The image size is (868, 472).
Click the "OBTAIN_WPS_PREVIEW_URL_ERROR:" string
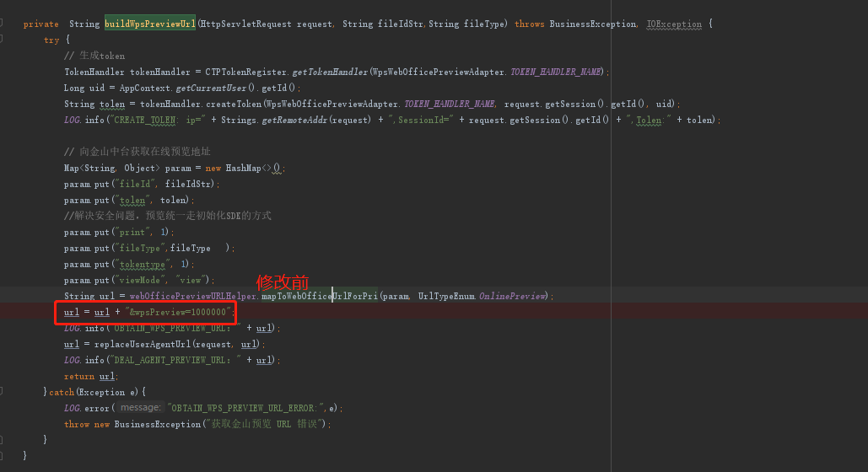click(245, 409)
